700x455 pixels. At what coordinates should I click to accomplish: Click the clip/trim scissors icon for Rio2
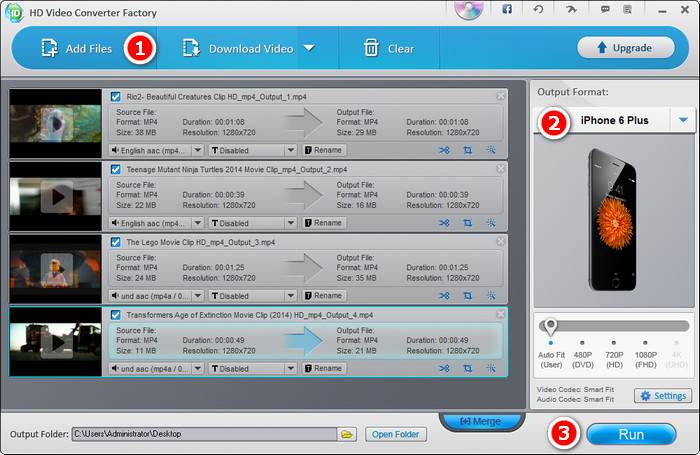(444, 150)
